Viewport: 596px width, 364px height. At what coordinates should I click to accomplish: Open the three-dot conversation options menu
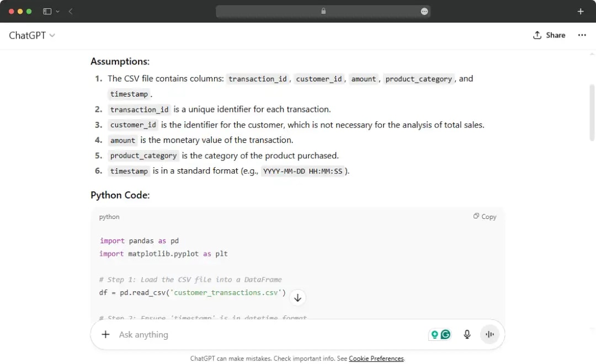click(x=582, y=35)
